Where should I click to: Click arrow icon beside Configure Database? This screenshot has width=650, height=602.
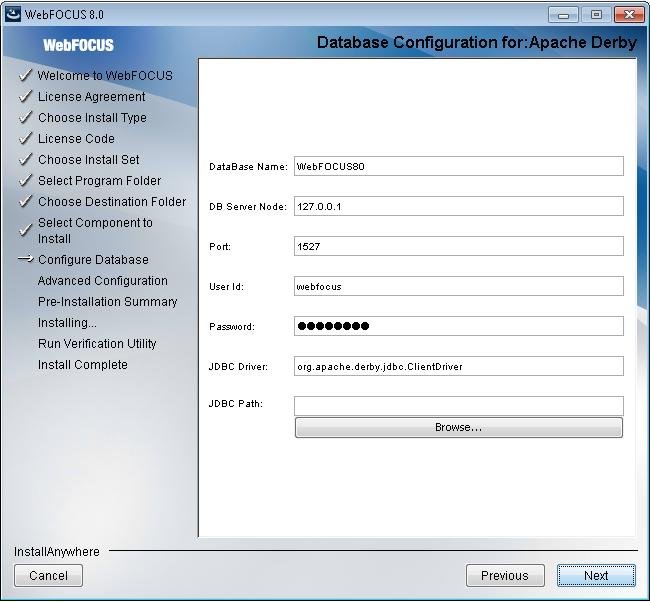coord(25,259)
